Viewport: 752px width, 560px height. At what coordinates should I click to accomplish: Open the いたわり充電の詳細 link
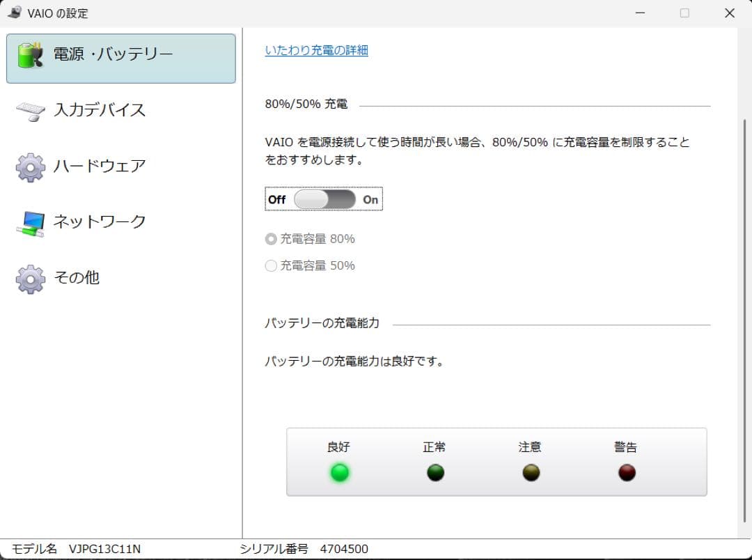tap(316, 50)
